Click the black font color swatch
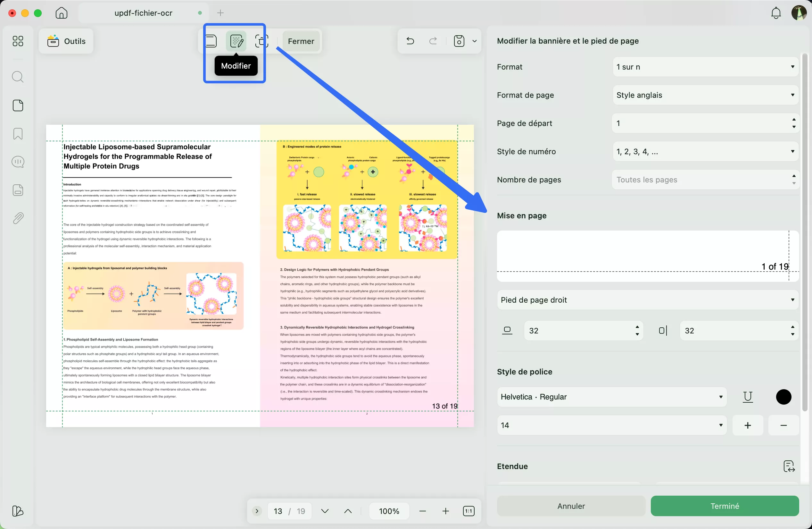The height and width of the screenshot is (529, 812). (784, 397)
